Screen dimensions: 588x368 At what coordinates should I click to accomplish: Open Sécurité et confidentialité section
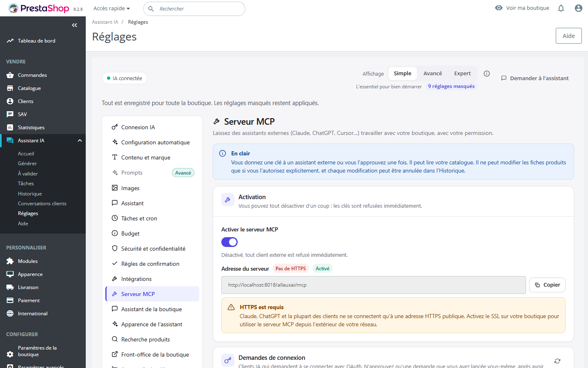coord(152,249)
